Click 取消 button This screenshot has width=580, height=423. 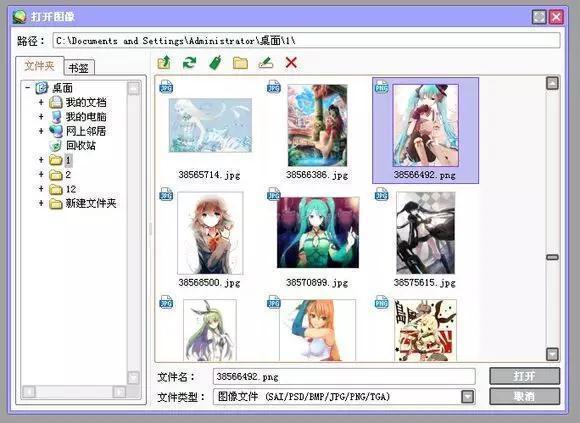click(525, 397)
